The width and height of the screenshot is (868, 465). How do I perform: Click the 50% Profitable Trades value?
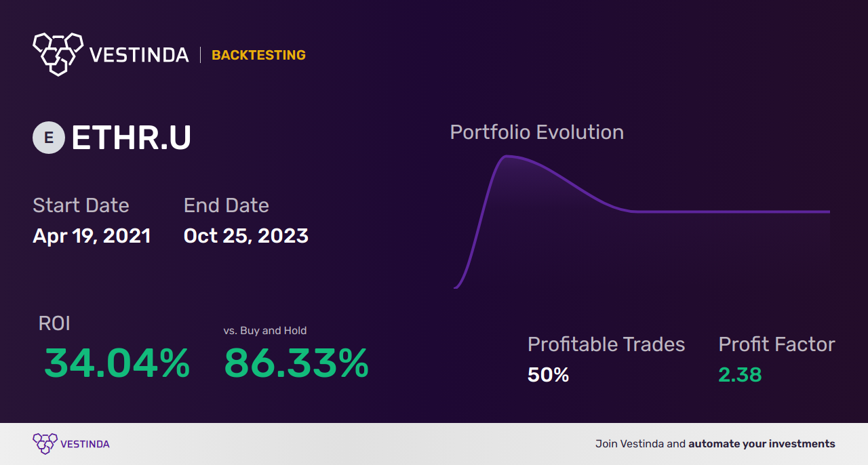click(x=548, y=375)
